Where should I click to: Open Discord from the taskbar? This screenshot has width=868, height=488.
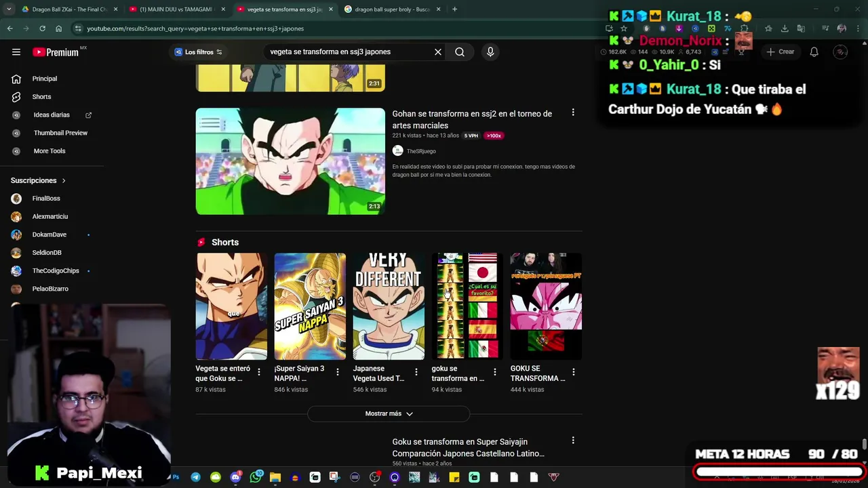pyautogui.click(x=235, y=477)
